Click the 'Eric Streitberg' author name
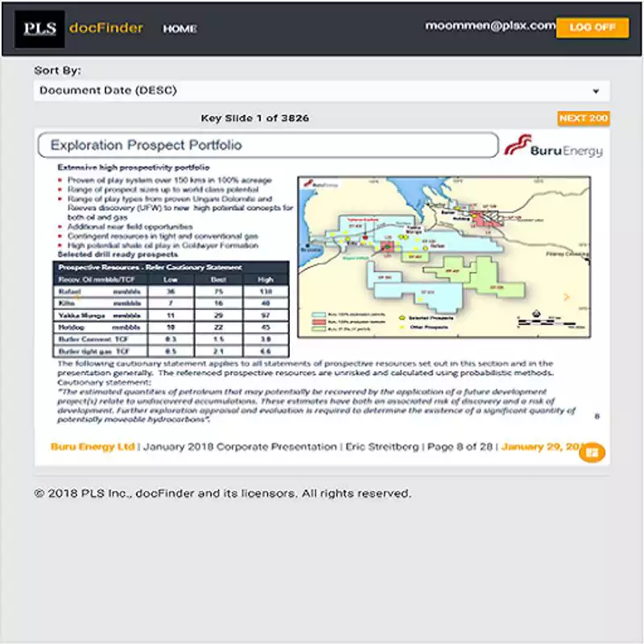 click(x=382, y=447)
